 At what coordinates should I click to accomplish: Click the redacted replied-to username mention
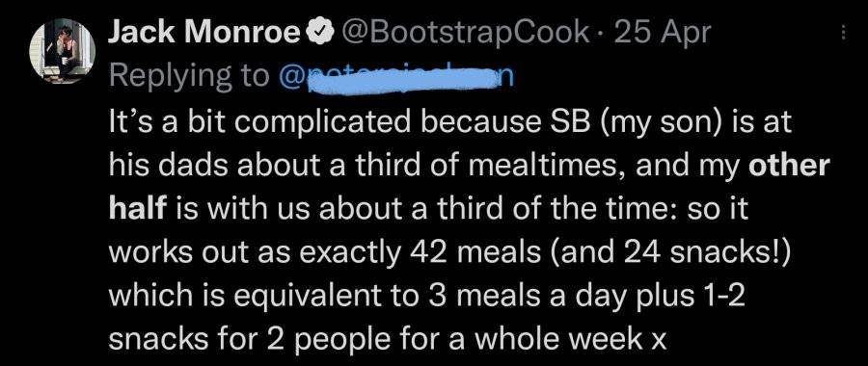(397, 76)
